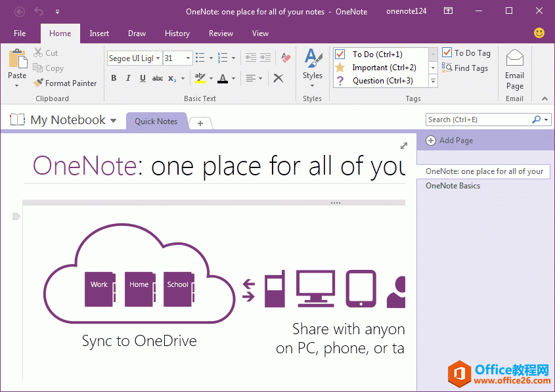Click the Email Page button

[x=514, y=68]
